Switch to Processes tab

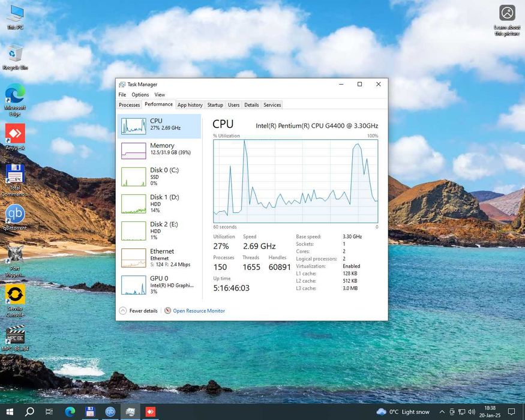(x=129, y=105)
